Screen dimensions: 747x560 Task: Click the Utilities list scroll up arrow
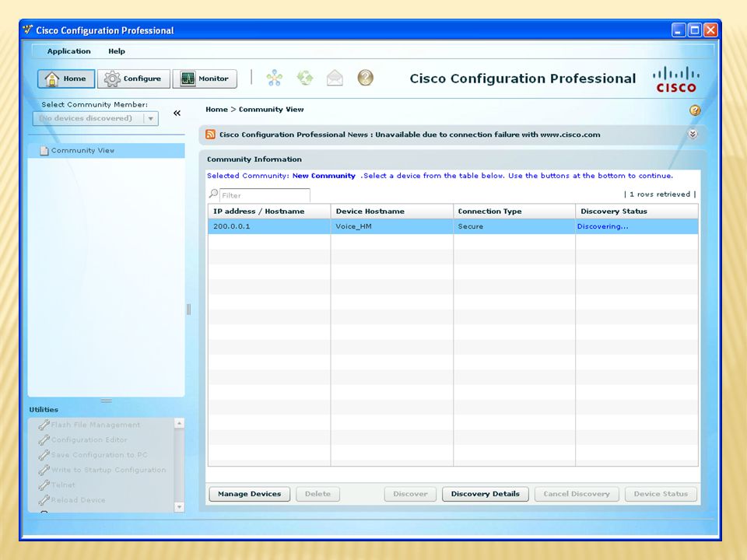click(x=179, y=423)
